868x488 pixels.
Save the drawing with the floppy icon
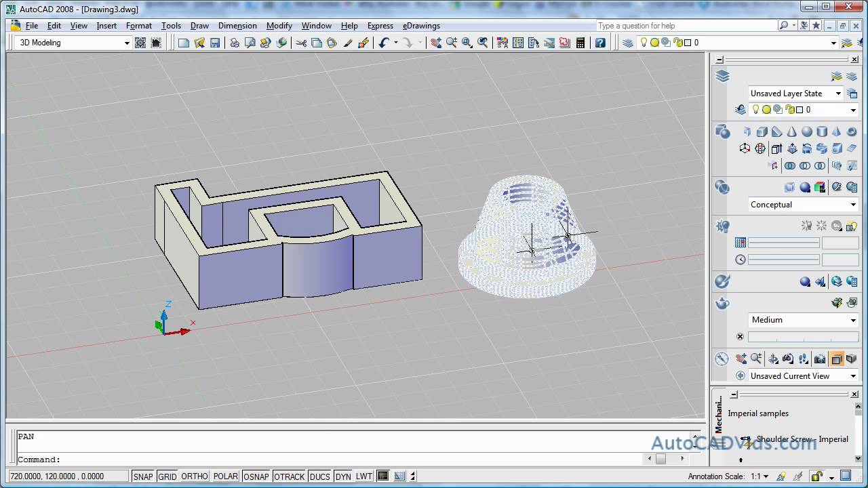[215, 43]
